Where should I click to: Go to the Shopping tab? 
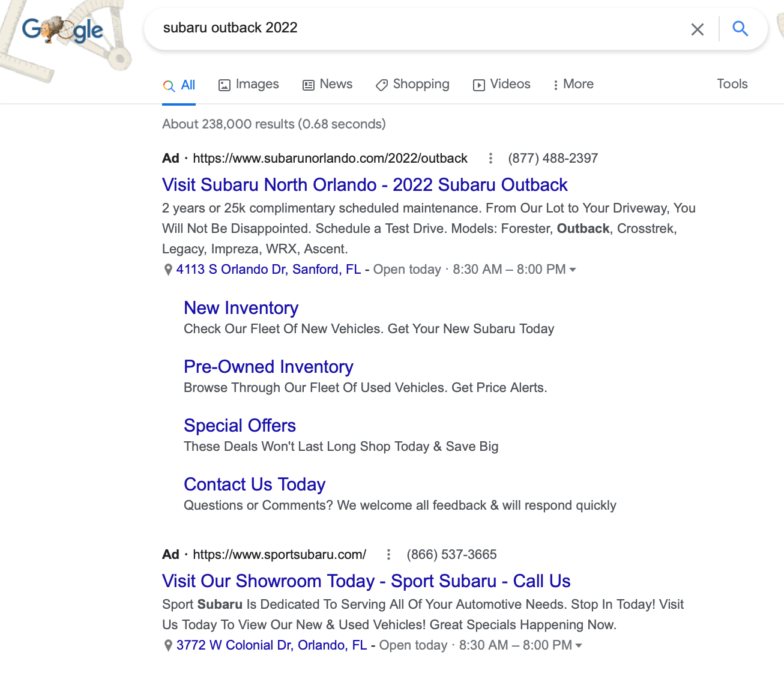click(x=412, y=85)
